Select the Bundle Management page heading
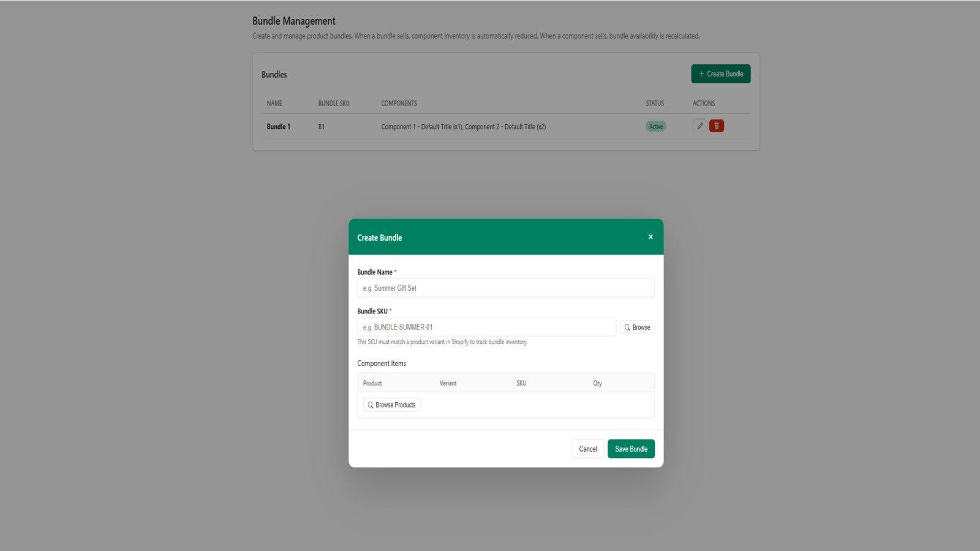Image resolution: width=980 pixels, height=551 pixels. click(x=293, y=20)
